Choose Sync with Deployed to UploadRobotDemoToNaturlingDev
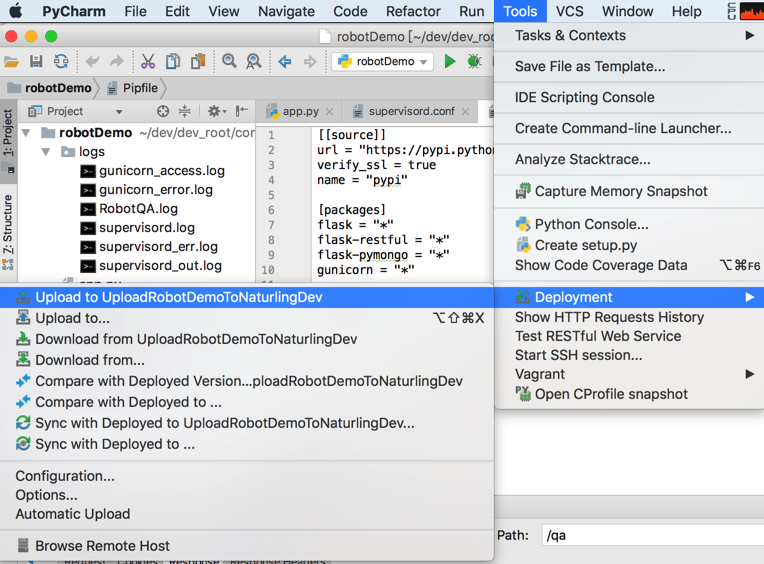The height and width of the screenshot is (564, 764). point(247,423)
